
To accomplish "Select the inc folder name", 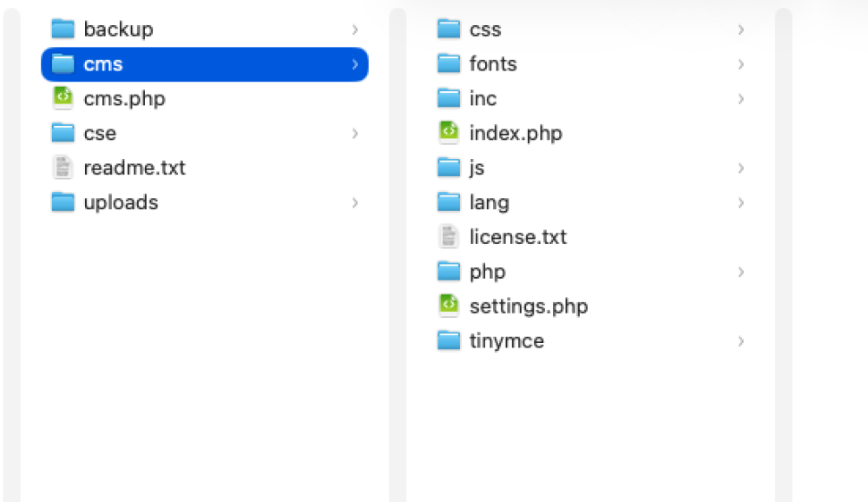I will 483,99.
